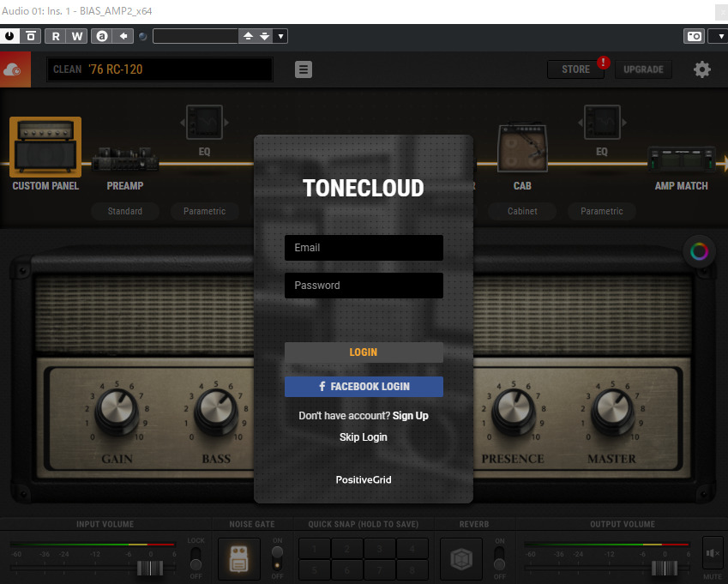Open the Parametric dropdown under Preamp EQ

tap(204, 211)
